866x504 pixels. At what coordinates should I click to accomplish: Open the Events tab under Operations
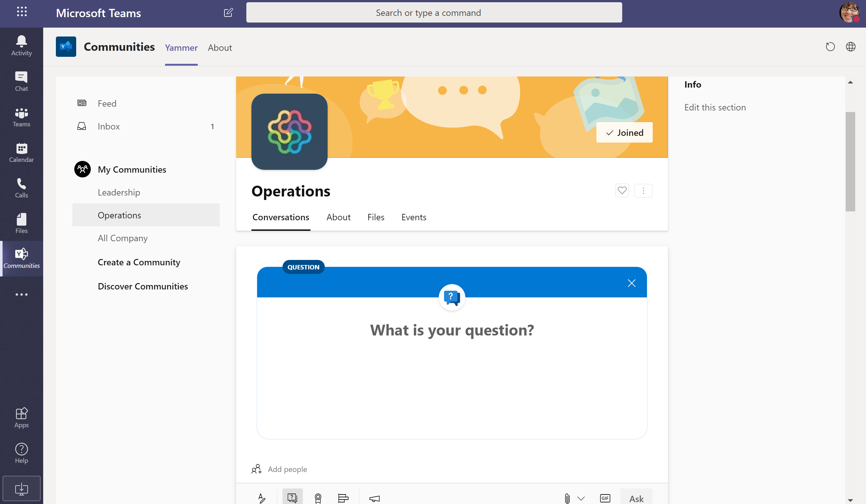(x=413, y=217)
